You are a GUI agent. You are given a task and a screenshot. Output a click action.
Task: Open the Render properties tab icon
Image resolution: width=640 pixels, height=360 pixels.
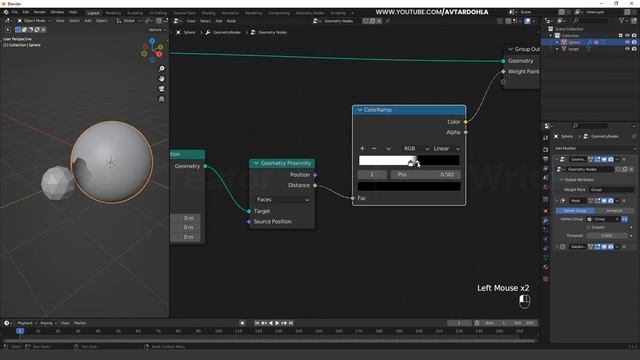pyautogui.click(x=546, y=149)
